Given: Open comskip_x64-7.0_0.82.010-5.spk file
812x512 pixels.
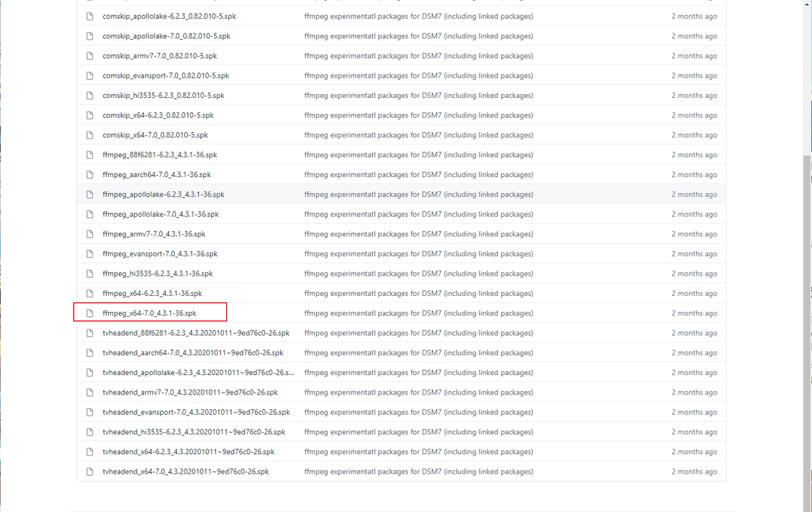Looking at the screenshot, I should tap(155, 136).
